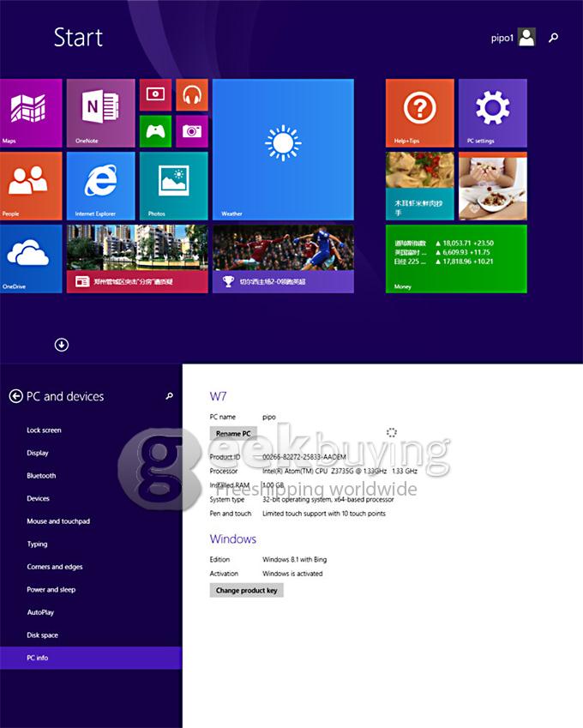
Task: Open the Weather tile
Action: [283, 149]
